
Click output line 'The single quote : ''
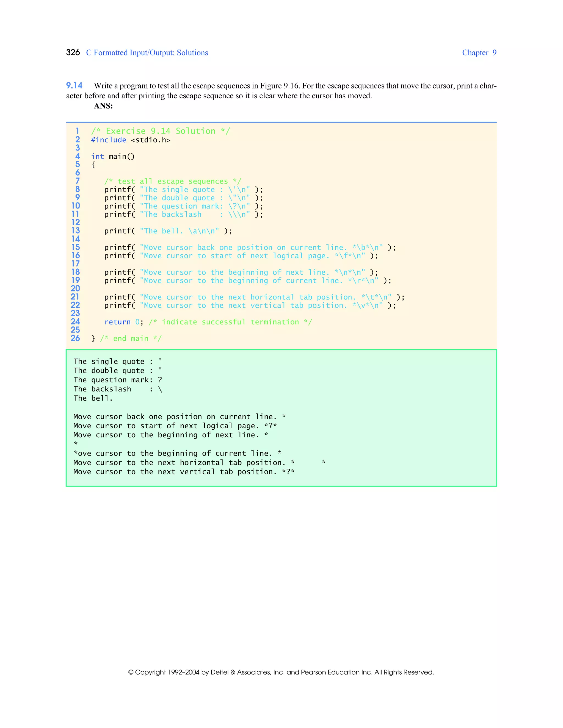tap(118, 361)
